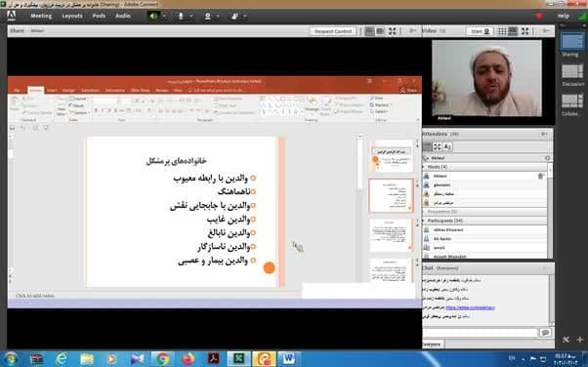Viewport: 588px width, 367px height.
Task: Open the Pods menu
Action: 99,16
